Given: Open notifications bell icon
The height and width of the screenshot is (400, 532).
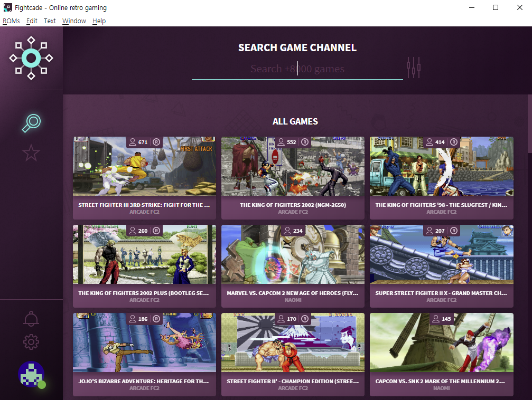Looking at the screenshot, I should (x=31, y=319).
